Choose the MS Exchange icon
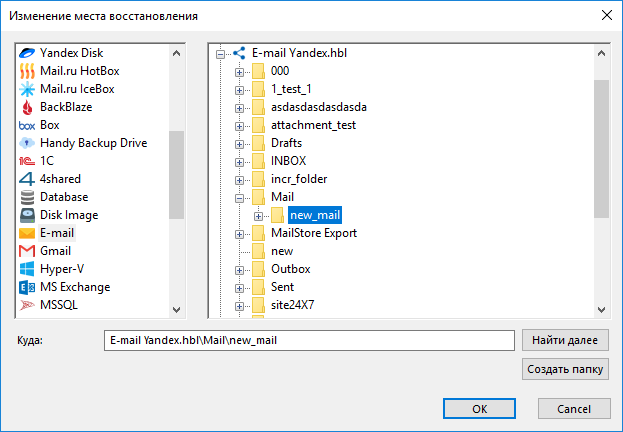Screen dimensions: 623x432 27,287
